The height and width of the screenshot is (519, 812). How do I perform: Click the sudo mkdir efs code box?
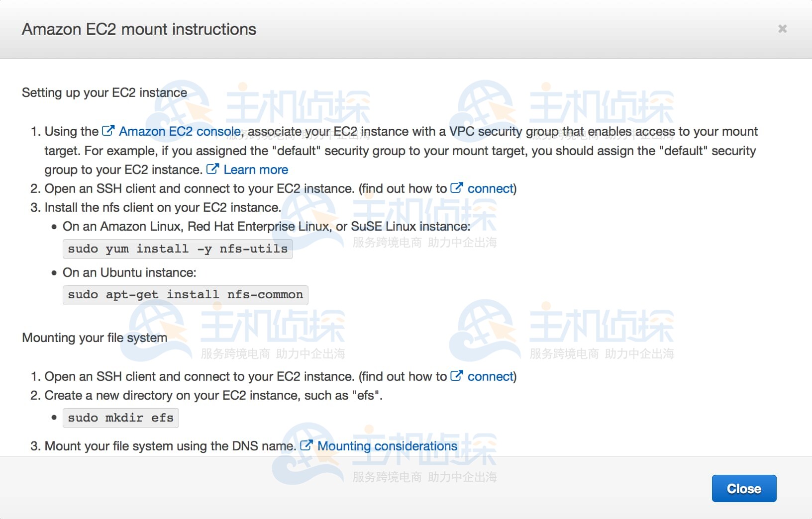pos(120,418)
